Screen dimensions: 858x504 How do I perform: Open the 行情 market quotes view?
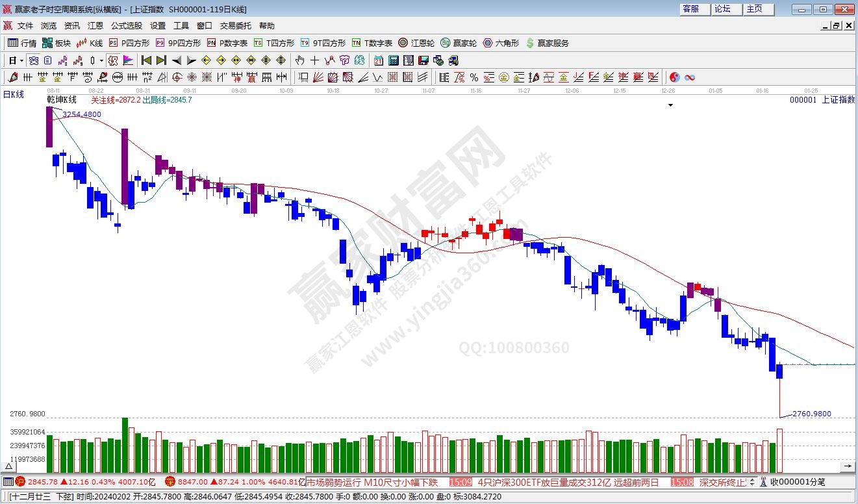pos(22,43)
